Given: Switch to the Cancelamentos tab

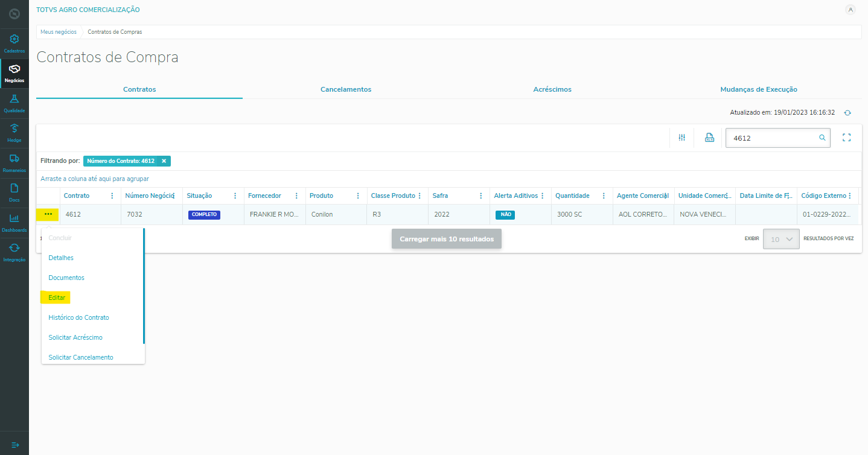Looking at the screenshot, I should coord(346,89).
